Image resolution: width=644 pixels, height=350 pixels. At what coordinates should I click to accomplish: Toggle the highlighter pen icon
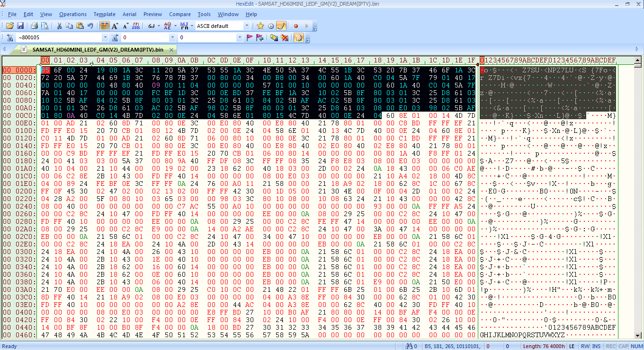click(281, 26)
